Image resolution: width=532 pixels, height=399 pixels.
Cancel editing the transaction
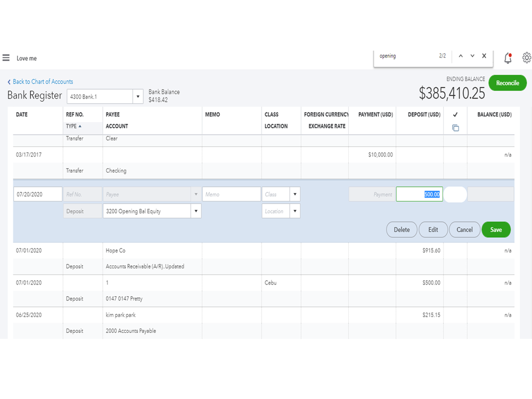464,230
